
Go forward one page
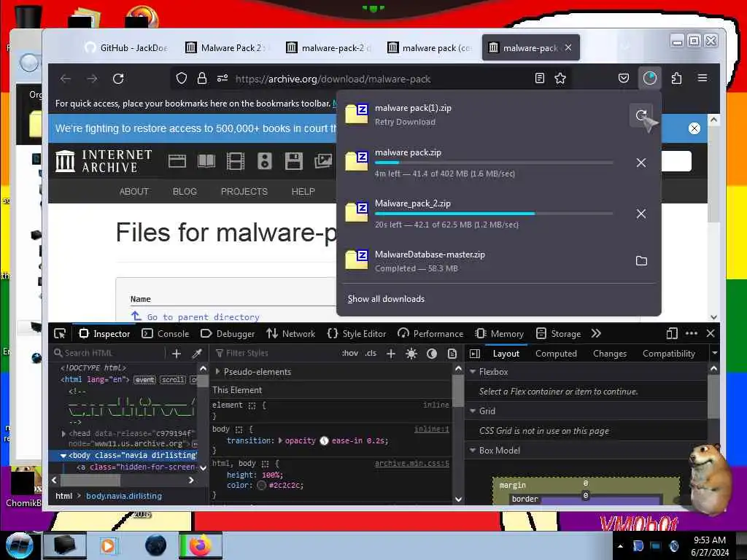(92, 79)
